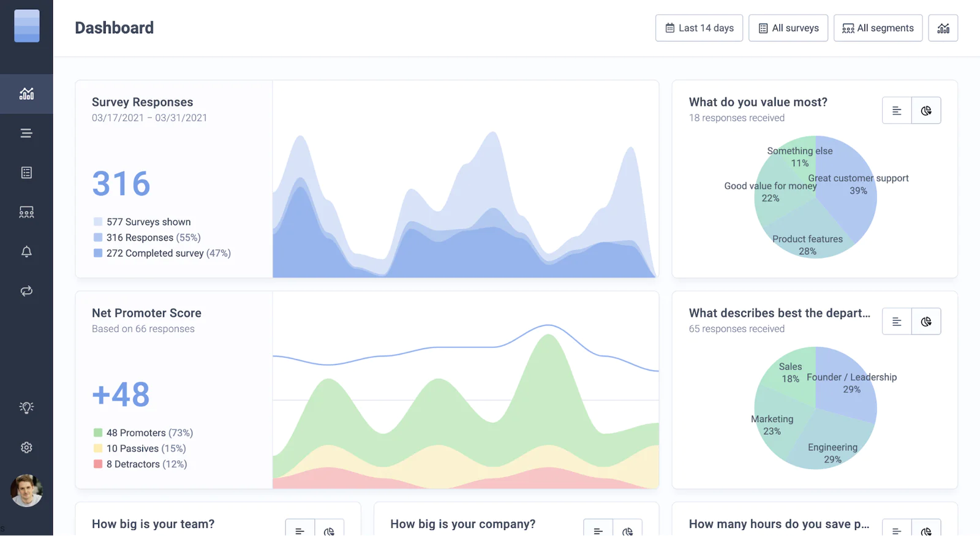Click the user profile avatar
The height and width of the screenshot is (536, 980).
point(26,491)
